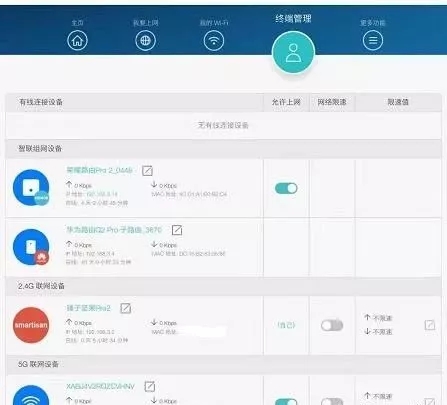This screenshot has height=405, width=447.
Task: Enable speed limiting for 锤子坚果Pro2
Action: tap(332, 325)
